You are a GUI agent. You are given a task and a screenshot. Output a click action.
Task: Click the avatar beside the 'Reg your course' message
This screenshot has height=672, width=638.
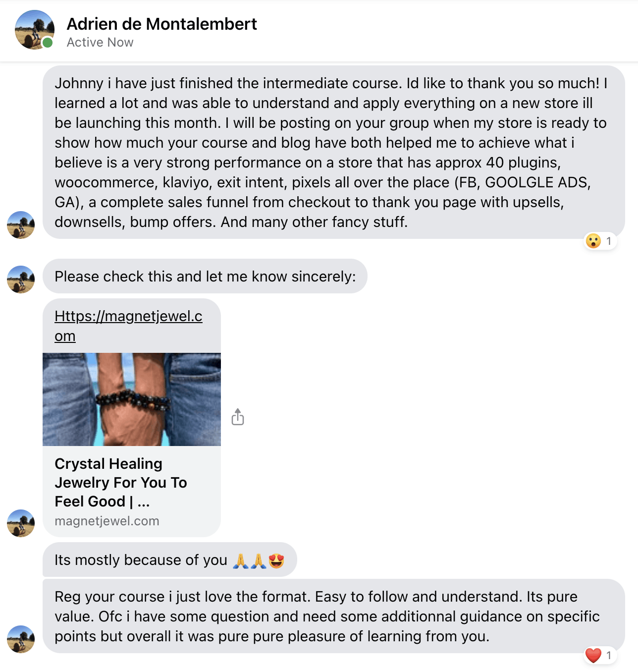[21, 639]
